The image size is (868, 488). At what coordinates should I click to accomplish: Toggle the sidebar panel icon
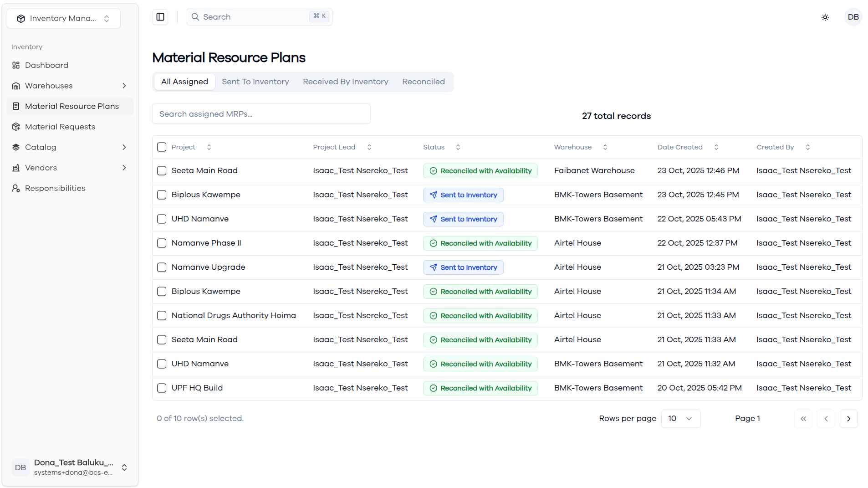(x=160, y=17)
